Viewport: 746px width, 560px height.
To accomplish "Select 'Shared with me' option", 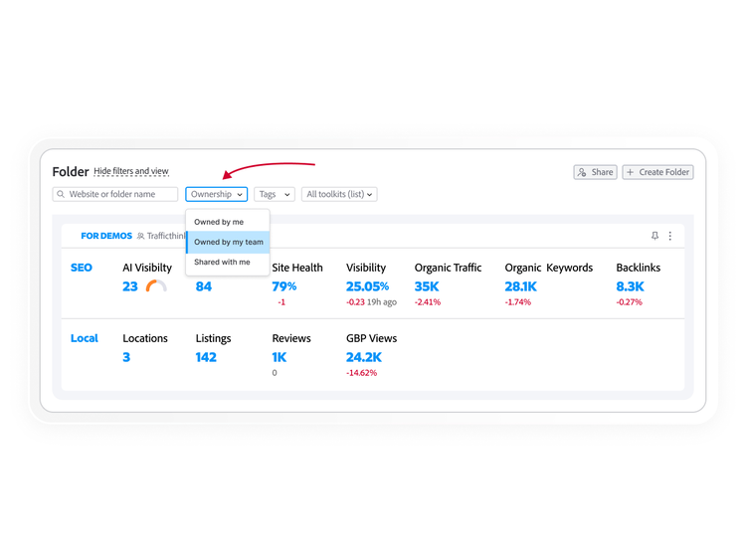I will [222, 263].
